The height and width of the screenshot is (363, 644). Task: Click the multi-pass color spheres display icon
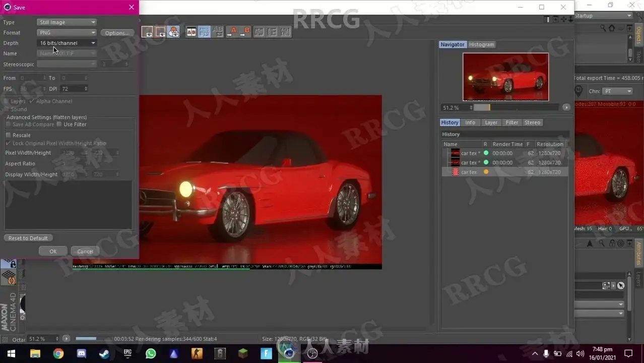[x=173, y=32]
